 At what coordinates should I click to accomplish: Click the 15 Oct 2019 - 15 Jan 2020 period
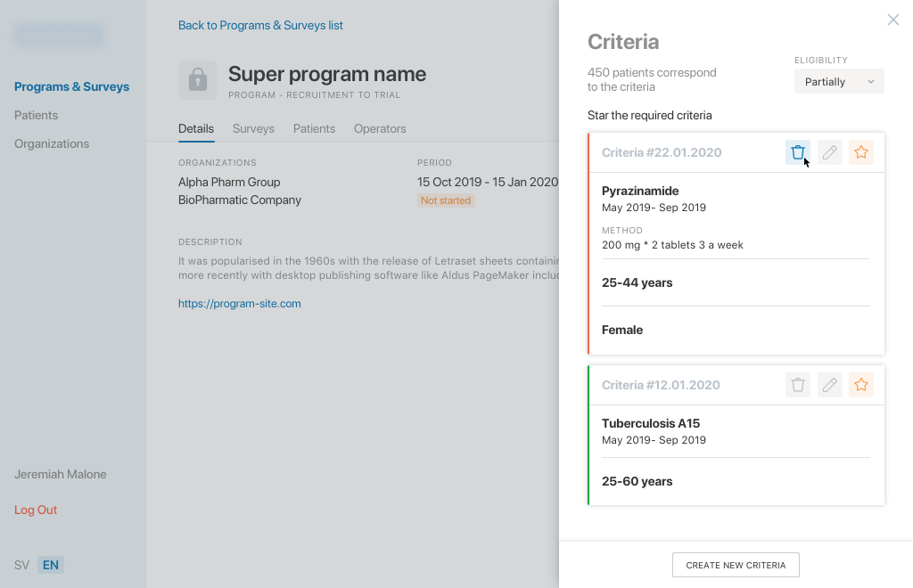(488, 182)
